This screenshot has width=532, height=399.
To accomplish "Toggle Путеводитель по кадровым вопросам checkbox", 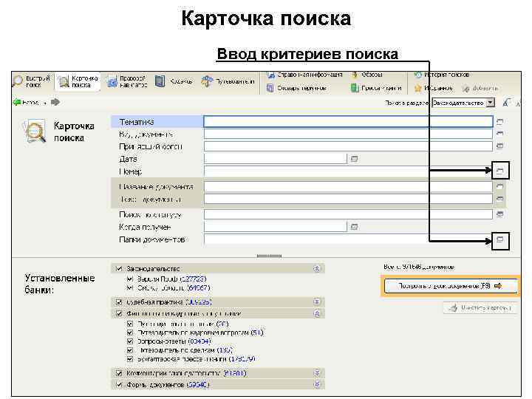I will (129, 332).
